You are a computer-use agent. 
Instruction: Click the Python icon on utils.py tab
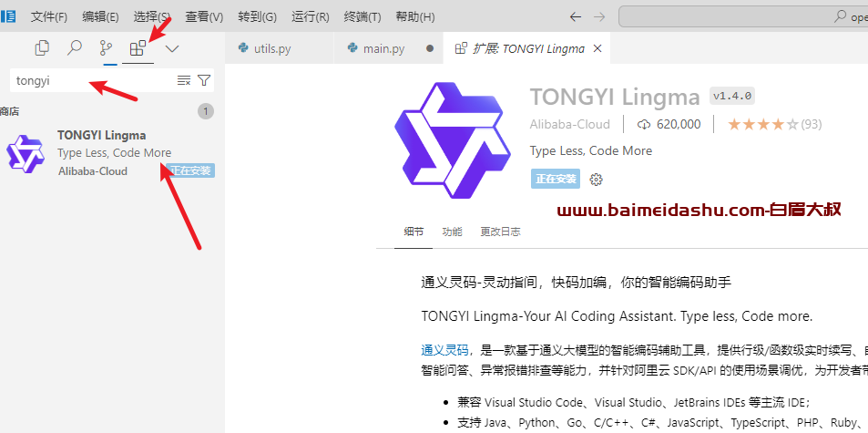point(243,48)
